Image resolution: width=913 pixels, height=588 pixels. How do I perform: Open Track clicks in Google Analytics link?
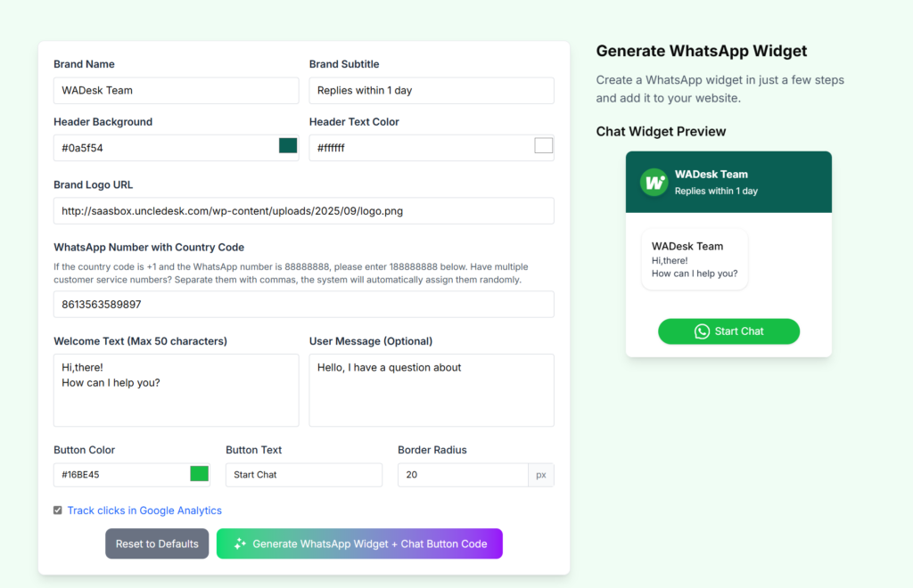tap(144, 510)
